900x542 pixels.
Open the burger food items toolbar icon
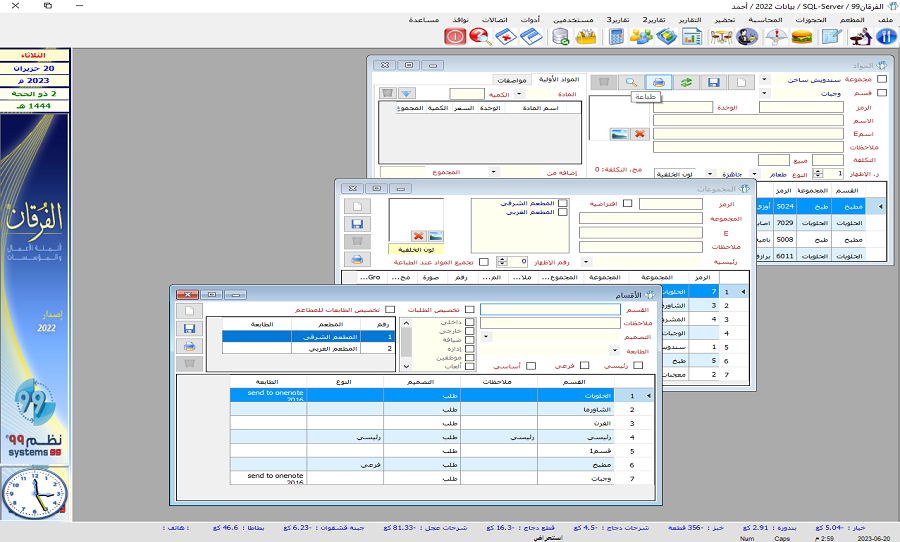click(801, 37)
